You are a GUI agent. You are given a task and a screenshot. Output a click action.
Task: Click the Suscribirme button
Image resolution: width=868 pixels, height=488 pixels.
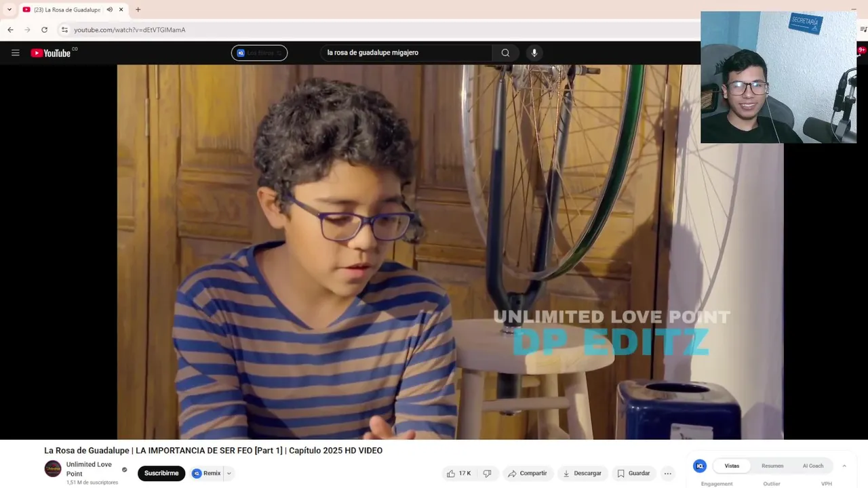[x=161, y=473]
